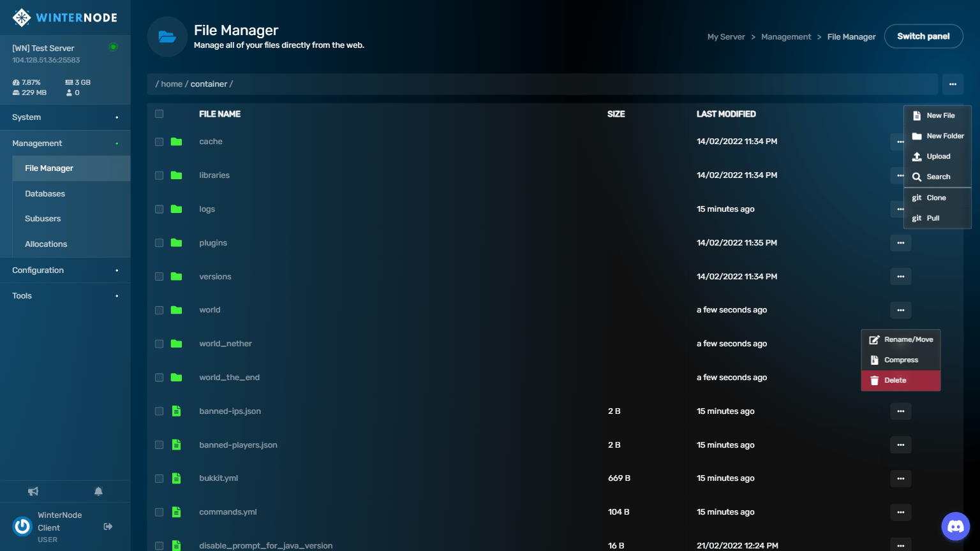Click the announcements megaphone icon
Image resolution: width=980 pixels, height=551 pixels.
(33, 491)
